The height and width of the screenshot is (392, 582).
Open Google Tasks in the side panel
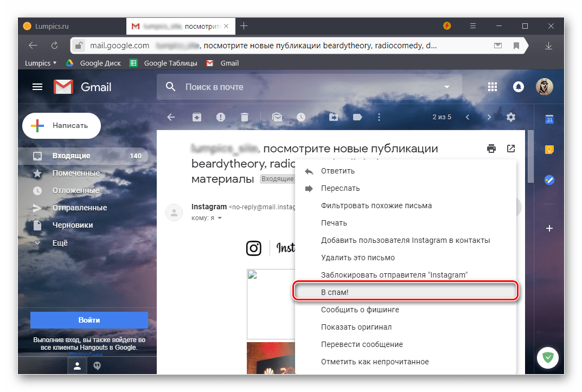(x=549, y=180)
